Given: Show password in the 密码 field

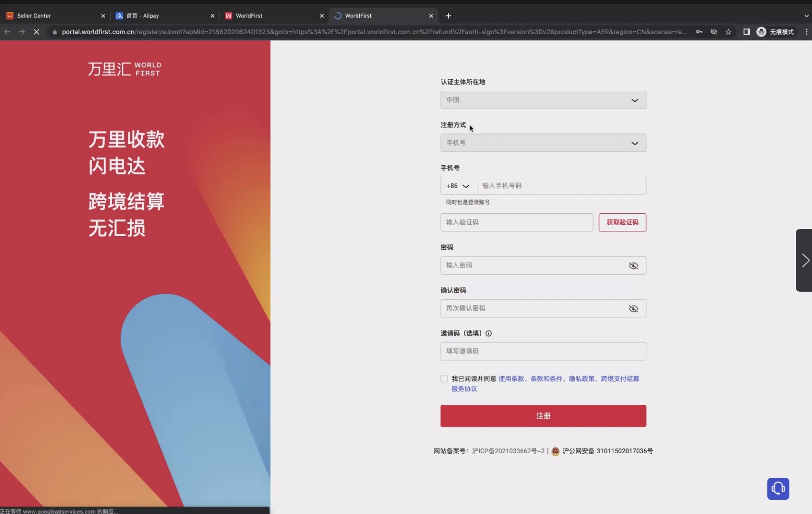Looking at the screenshot, I should [633, 266].
